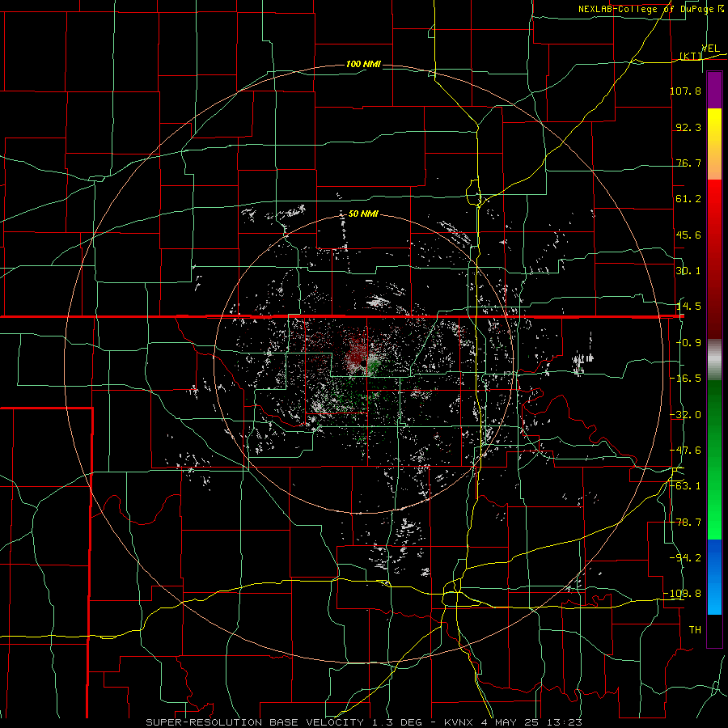
Task: Click the 76.7 velocity scale value
Action: (688, 163)
